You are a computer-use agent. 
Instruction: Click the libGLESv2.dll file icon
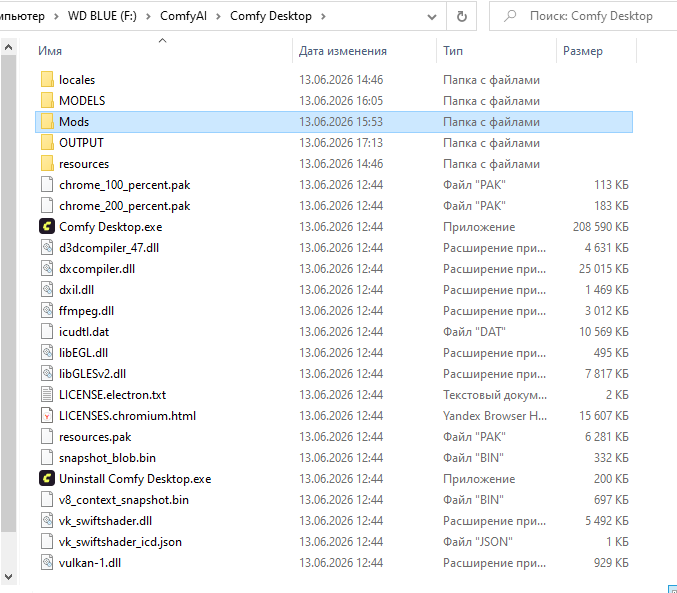(x=47, y=373)
